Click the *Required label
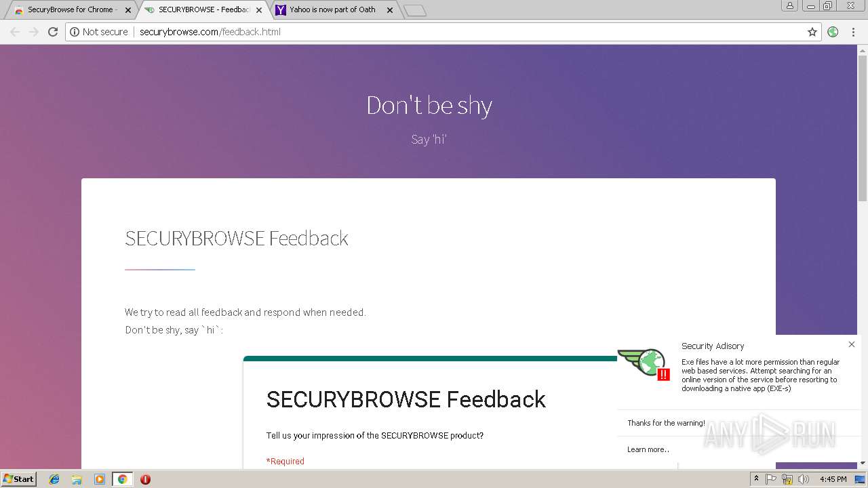 pyautogui.click(x=285, y=462)
